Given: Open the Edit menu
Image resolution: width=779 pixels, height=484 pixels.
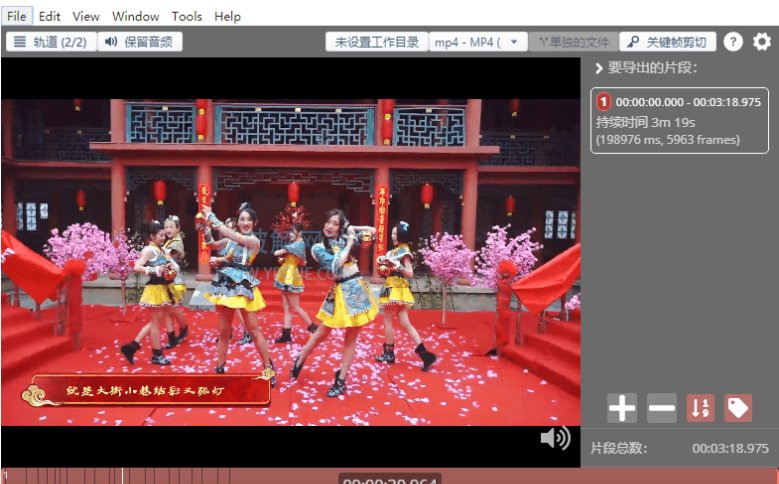Looking at the screenshot, I should [x=49, y=16].
